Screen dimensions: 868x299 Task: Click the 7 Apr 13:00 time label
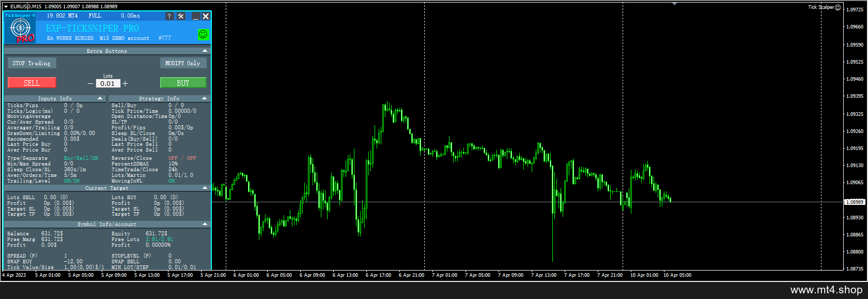544,275
